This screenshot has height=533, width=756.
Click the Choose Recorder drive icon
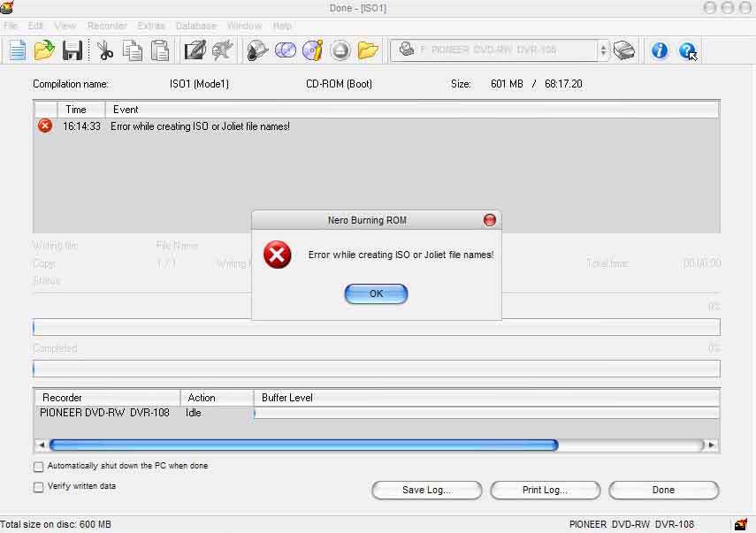pos(624,50)
